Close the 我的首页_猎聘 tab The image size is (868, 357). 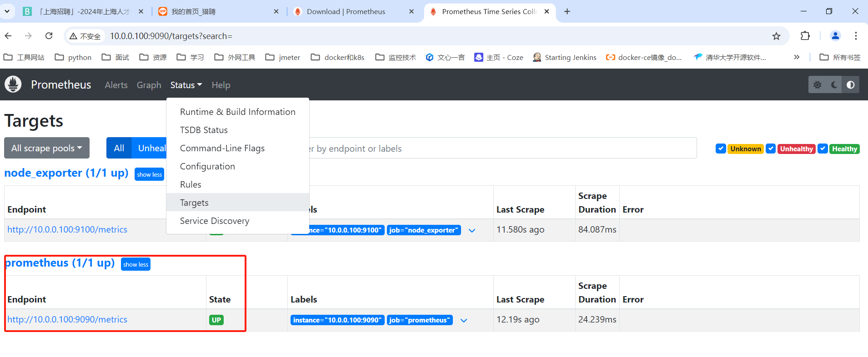276,11
